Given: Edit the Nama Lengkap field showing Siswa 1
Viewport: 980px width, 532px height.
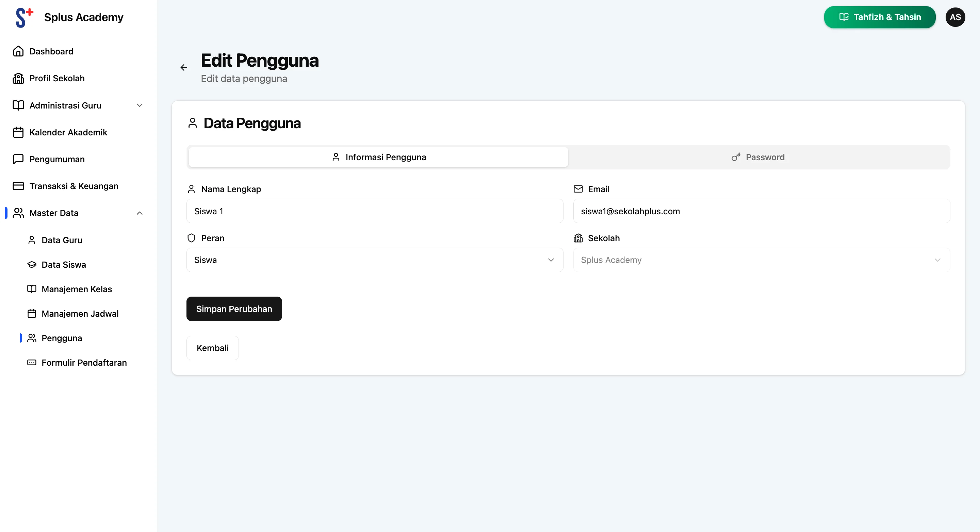Looking at the screenshot, I should tap(375, 211).
